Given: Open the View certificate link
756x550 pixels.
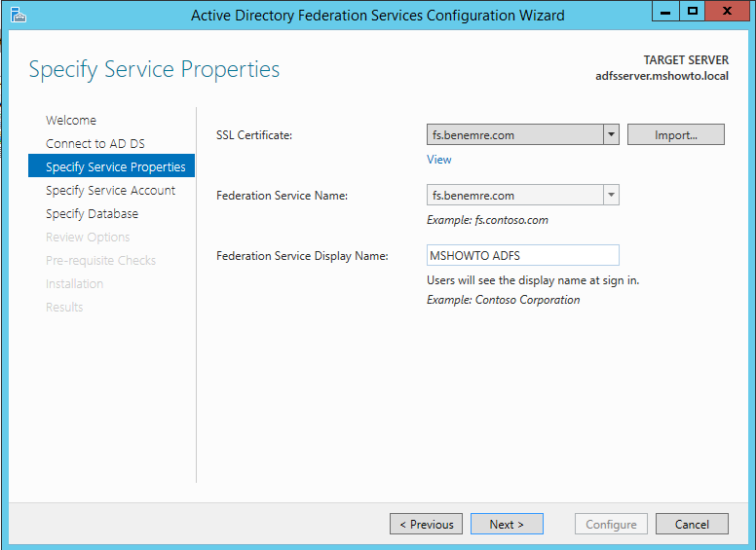Looking at the screenshot, I should [438, 160].
